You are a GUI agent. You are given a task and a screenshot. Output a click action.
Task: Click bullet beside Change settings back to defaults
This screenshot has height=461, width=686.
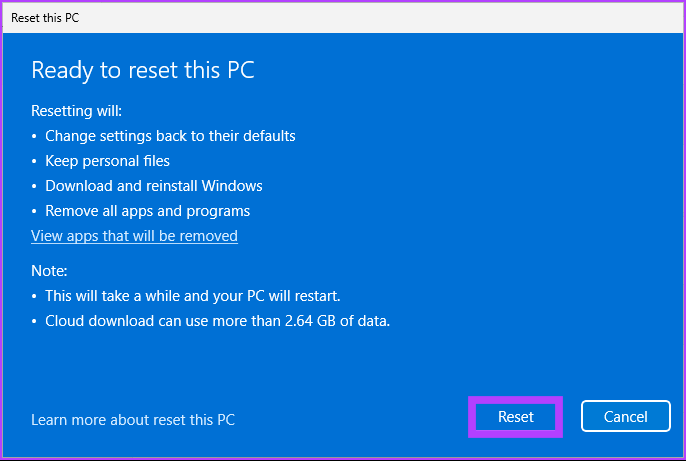click(35, 136)
